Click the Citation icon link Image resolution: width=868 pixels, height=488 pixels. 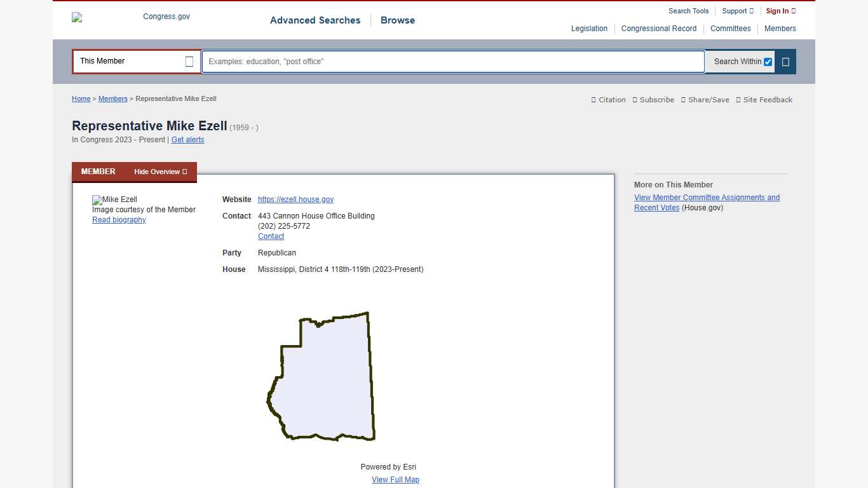(x=608, y=100)
